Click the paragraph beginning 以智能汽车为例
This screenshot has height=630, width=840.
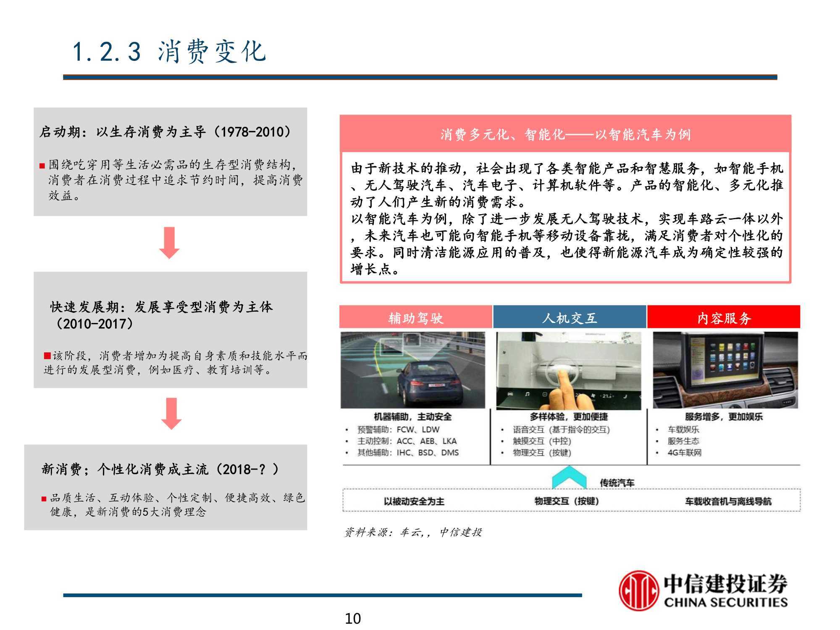(x=567, y=244)
